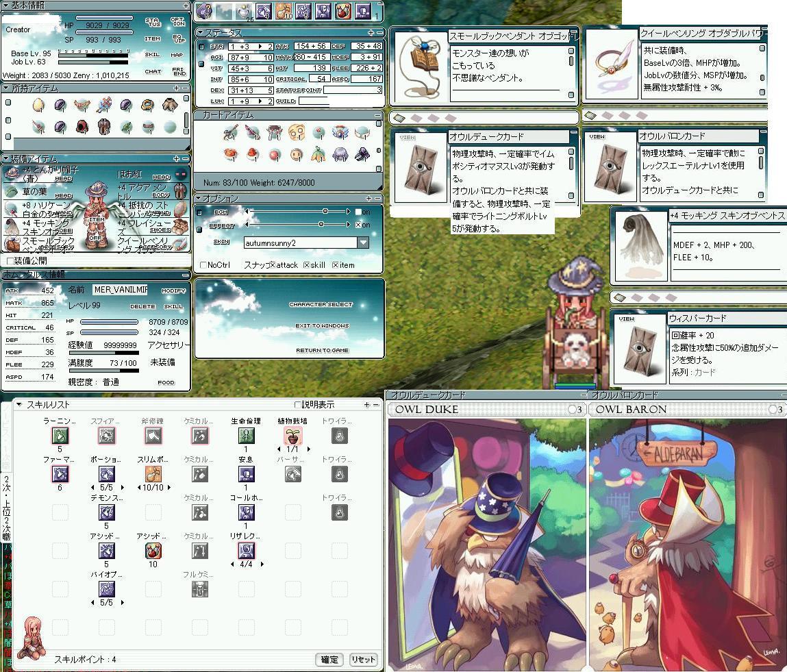
Task: Use the red acid bottles hotbar slot
Action: click(342, 11)
